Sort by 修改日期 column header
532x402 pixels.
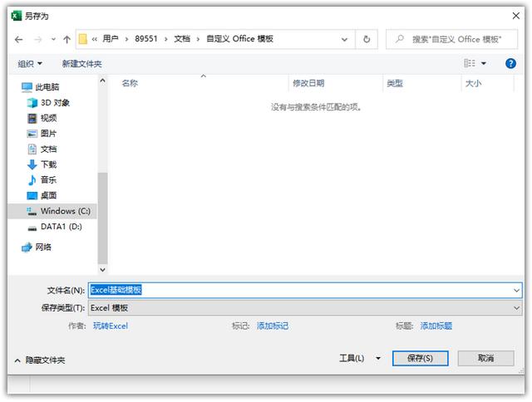[x=308, y=83]
